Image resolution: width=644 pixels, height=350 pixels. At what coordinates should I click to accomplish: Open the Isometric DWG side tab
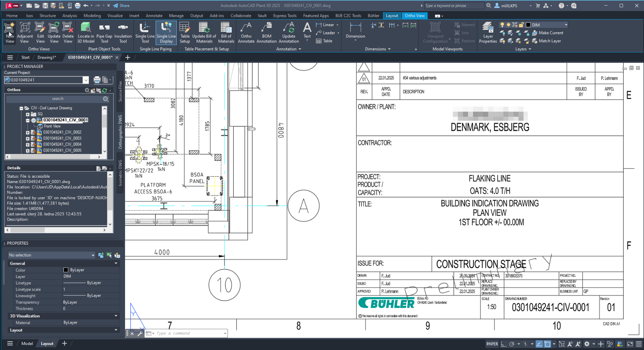click(x=120, y=173)
